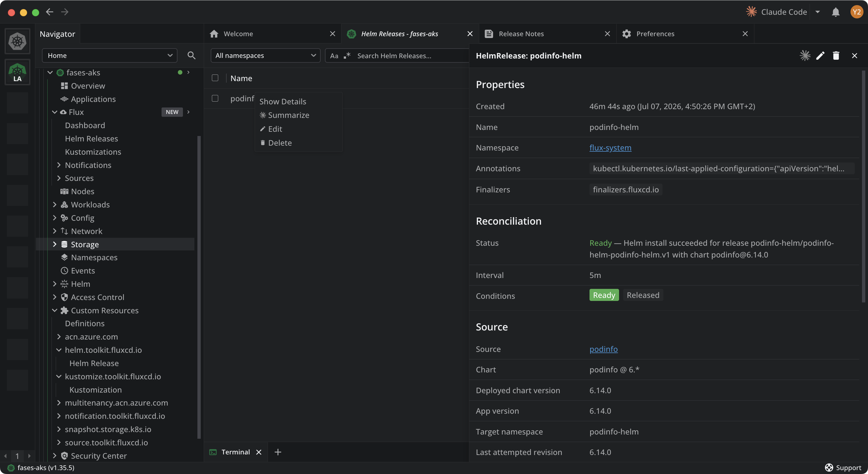Switch to the Release Notes tab

coord(547,34)
